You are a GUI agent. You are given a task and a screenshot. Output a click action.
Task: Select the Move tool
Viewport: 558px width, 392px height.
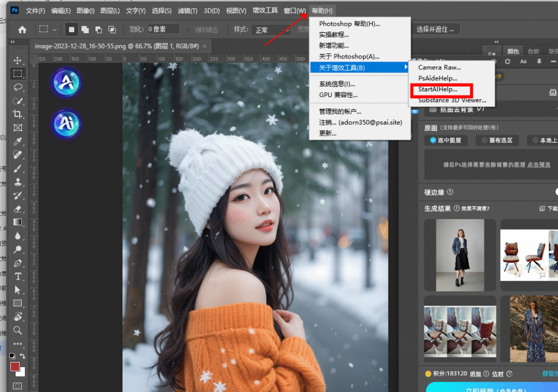(x=17, y=60)
